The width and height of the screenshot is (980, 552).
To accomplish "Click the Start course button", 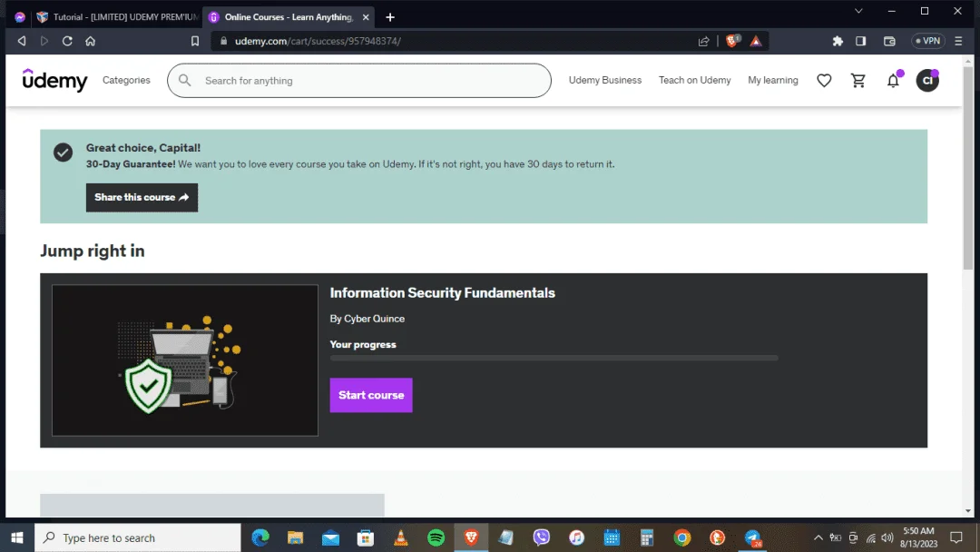I will click(x=371, y=395).
